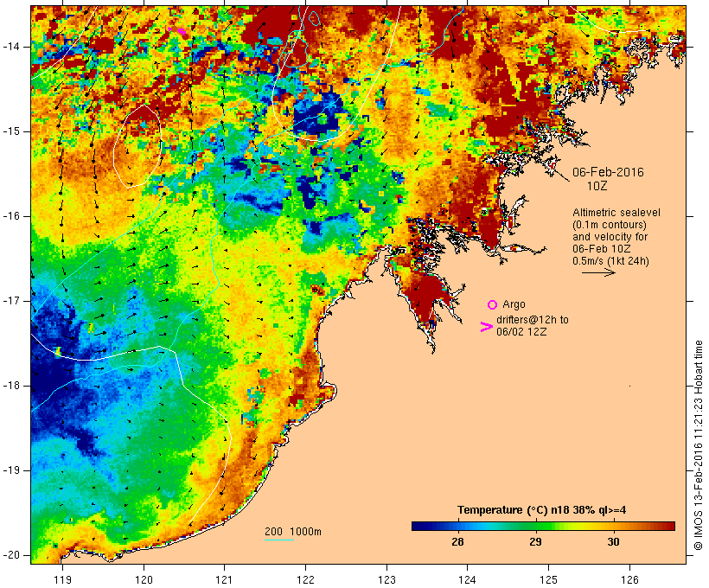This screenshot has width=709, height=588.
Task: Click the 'and velocity for' text
Action: tap(610, 237)
